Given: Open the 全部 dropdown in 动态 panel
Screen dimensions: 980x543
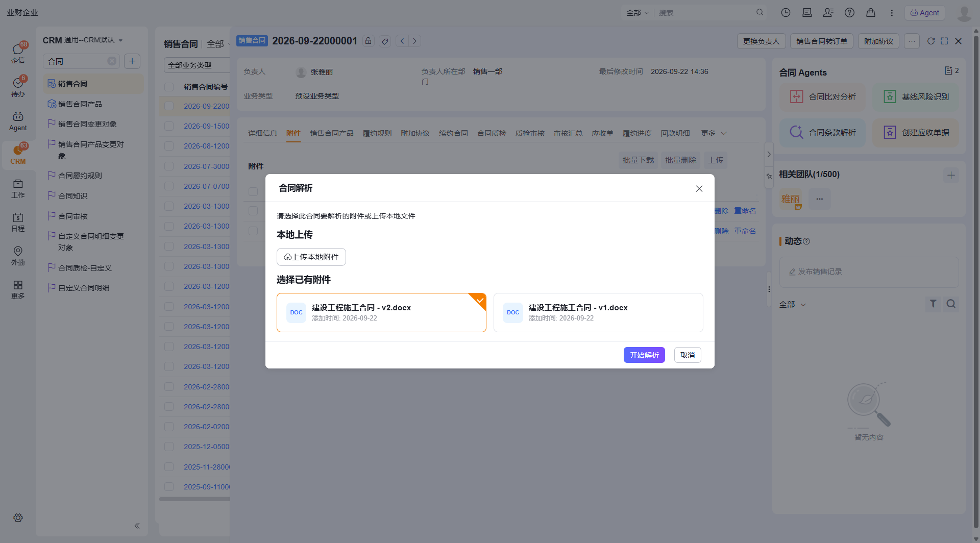Looking at the screenshot, I should point(792,304).
